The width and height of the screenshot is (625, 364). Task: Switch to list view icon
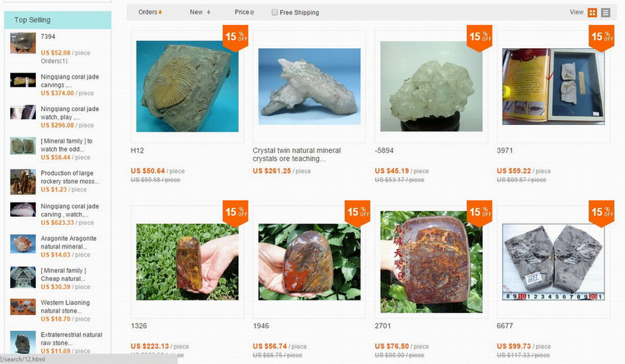[605, 12]
